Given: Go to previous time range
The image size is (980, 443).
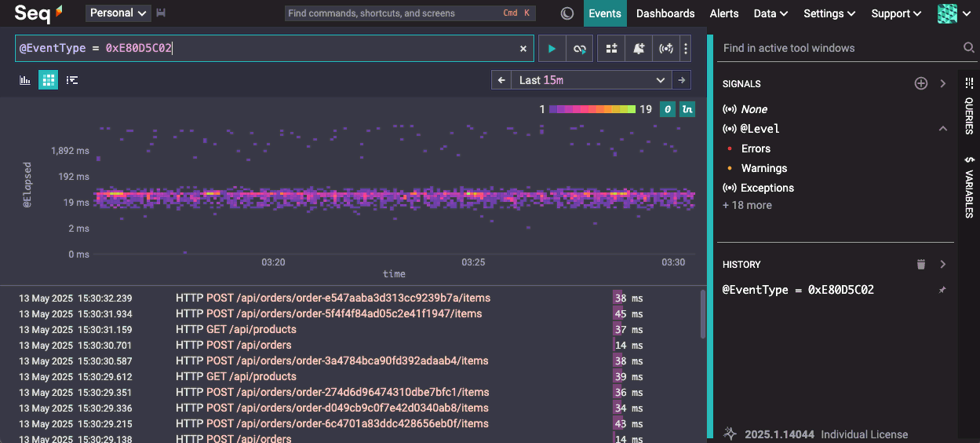Looking at the screenshot, I should click(x=501, y=80).
